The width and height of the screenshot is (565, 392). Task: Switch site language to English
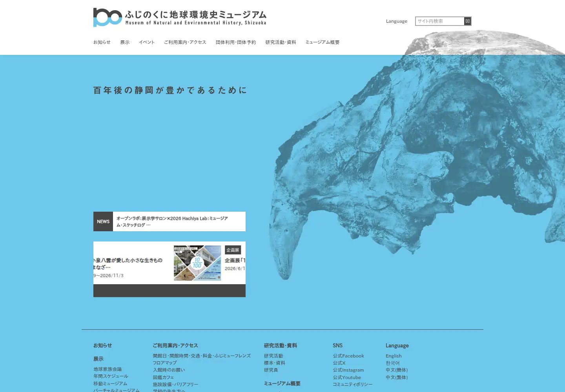[x=394, y=356]
